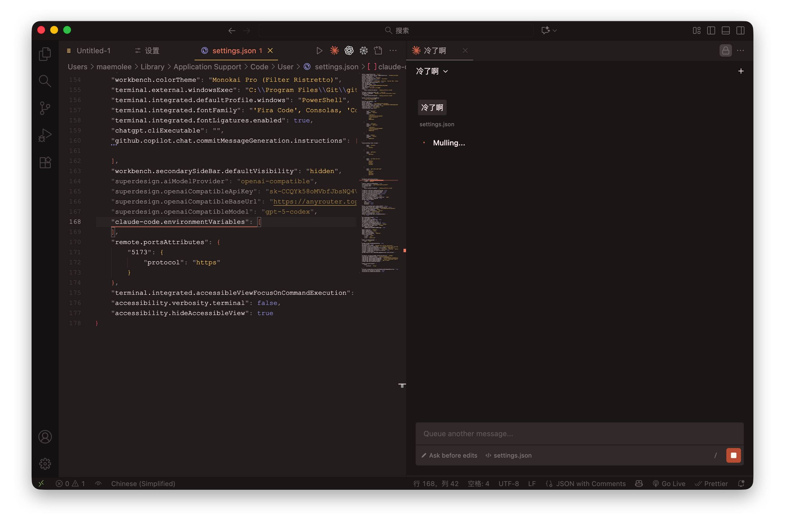The height and width of the screenshot is (532, 785).
Task: Open JSON with Comments language mode selector
Action: pos(590,484)
